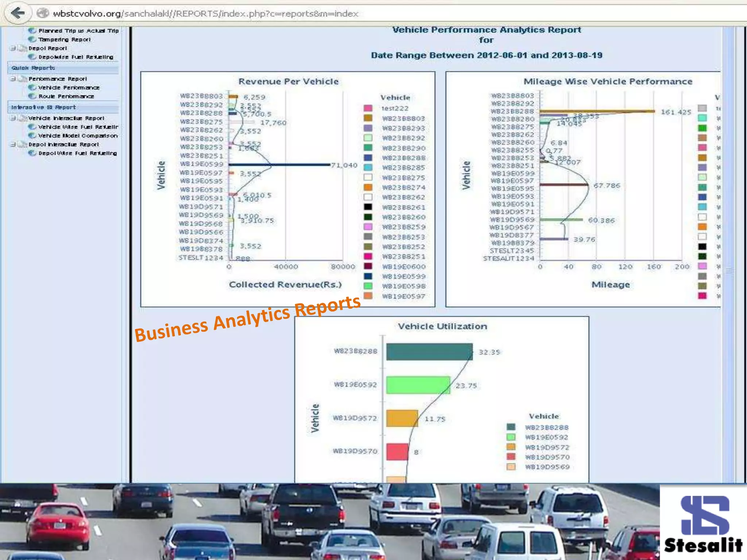This screenshot has height=560, width=747.
Task: Open Planned Trip vs Actual Trip report
Action: coord(78,31)
